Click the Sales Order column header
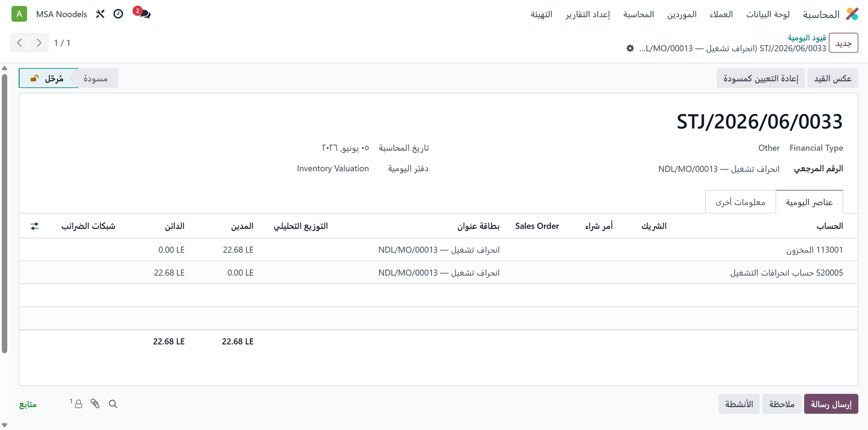 537,226
